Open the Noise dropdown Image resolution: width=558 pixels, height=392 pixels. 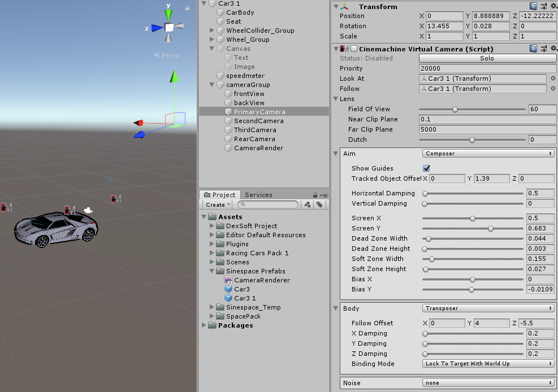tap(487, 383)
